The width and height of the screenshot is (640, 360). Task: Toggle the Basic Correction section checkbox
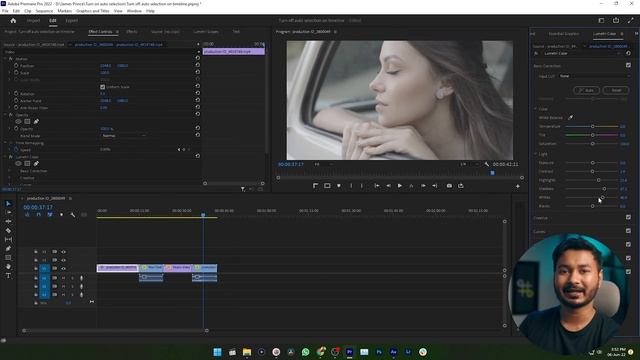pos(628,65)
